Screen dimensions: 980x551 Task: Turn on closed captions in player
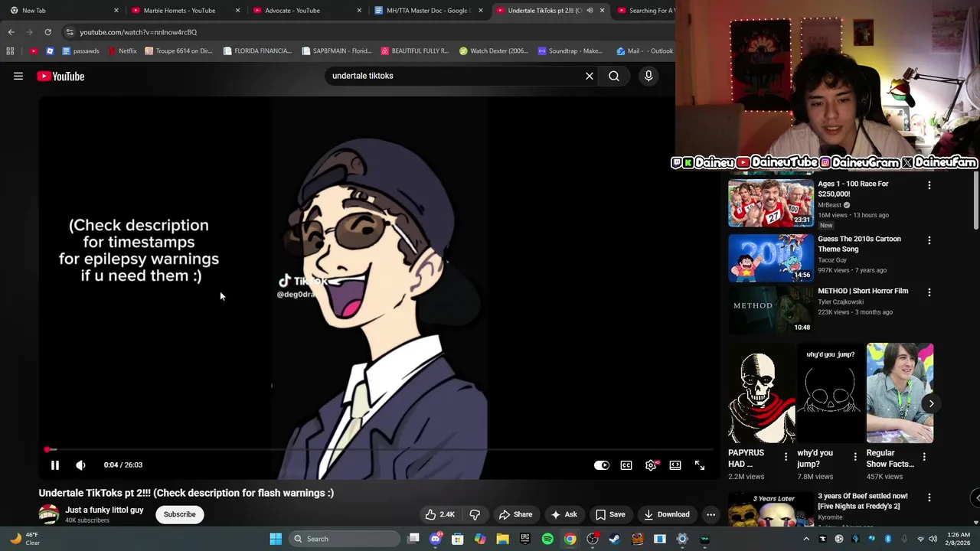626,465
